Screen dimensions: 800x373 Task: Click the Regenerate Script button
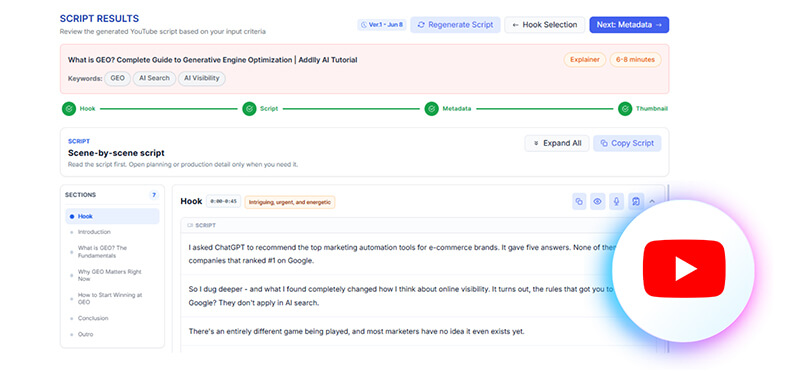coord(455,24)
